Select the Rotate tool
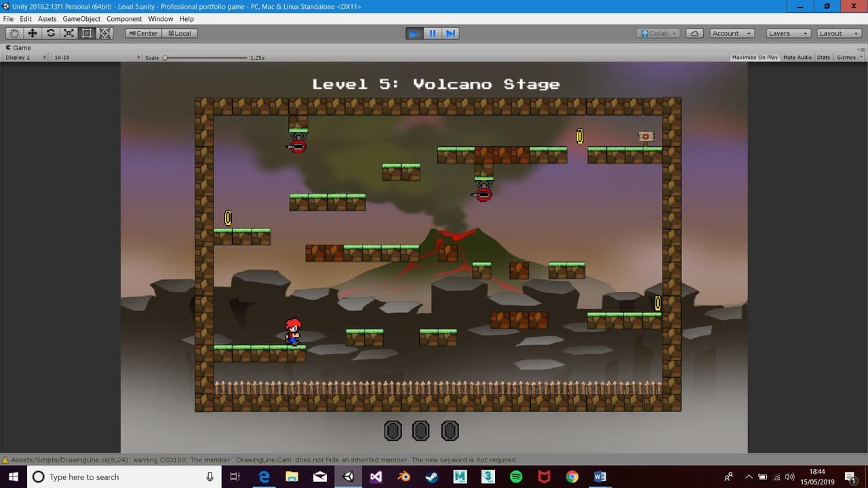The image size is (868, 488). (x=51, y=33)
